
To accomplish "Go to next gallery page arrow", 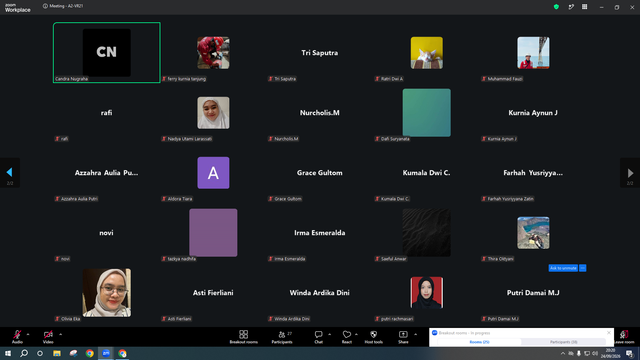I will [630, 173].
